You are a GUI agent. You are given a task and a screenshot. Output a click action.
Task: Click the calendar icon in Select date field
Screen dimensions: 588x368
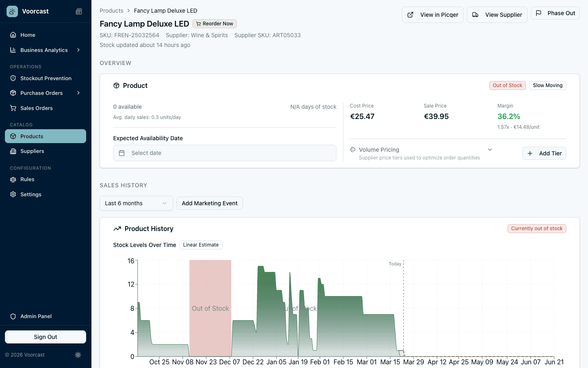pos(122,153)
